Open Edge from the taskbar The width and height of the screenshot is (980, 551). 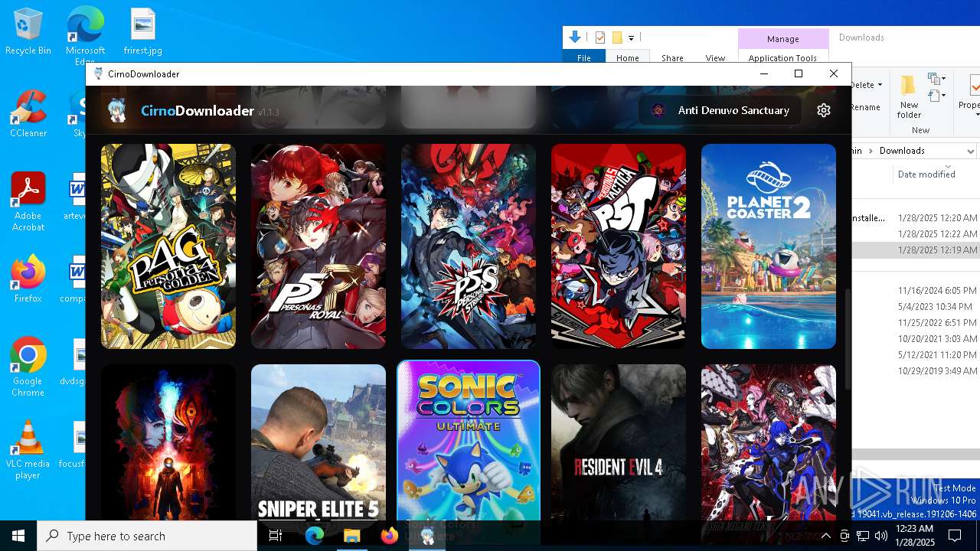315,536
